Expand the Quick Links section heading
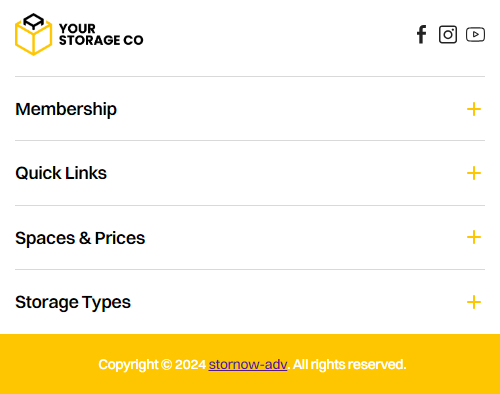Screen dimensions: 500x394 coord(61,173)
